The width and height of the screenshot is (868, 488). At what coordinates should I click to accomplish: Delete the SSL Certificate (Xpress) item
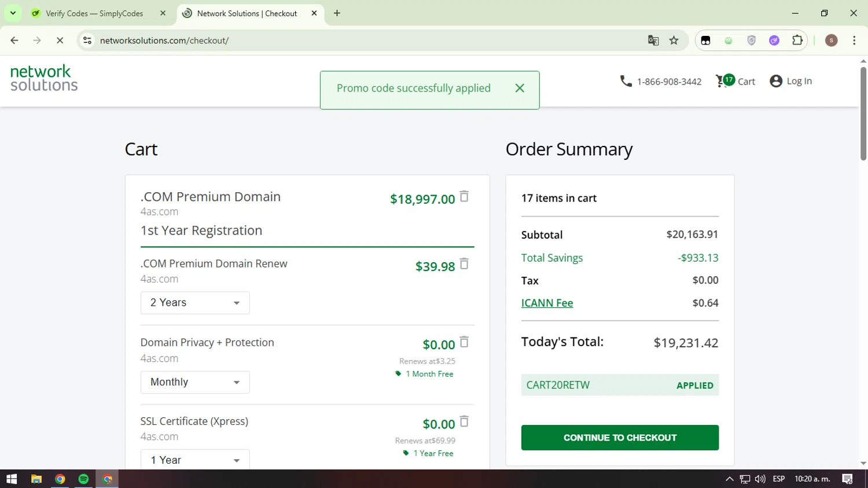(x=464, y=421)
